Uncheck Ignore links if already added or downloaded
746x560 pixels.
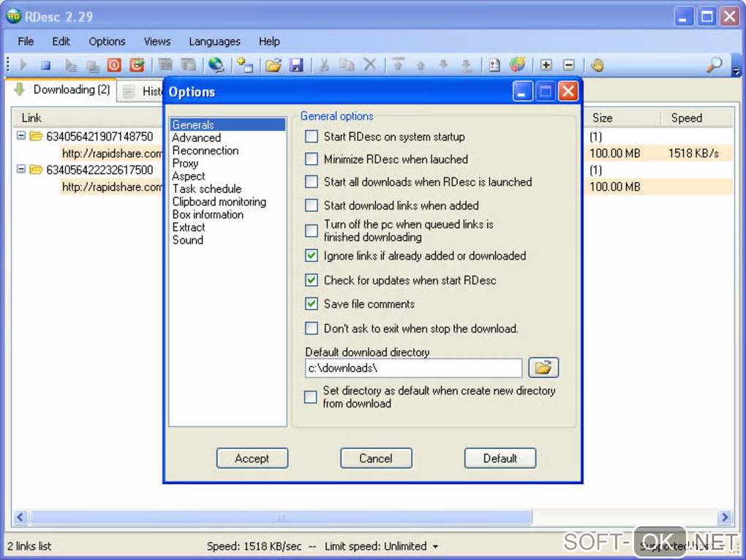click(x=312, y=256)
